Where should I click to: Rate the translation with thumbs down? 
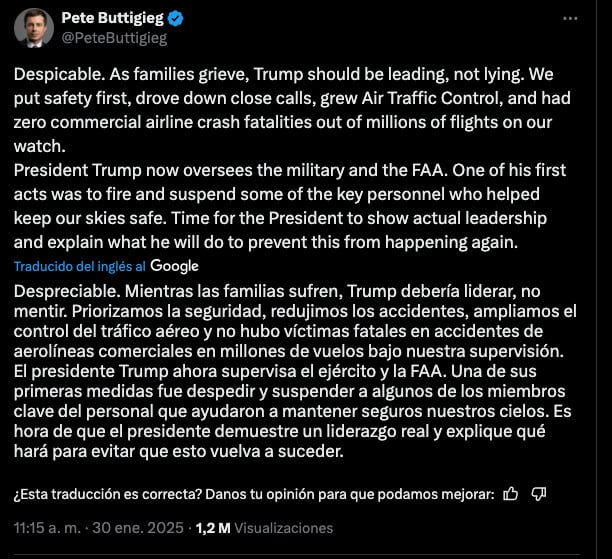pyautogui.click(x=539, y=493)
